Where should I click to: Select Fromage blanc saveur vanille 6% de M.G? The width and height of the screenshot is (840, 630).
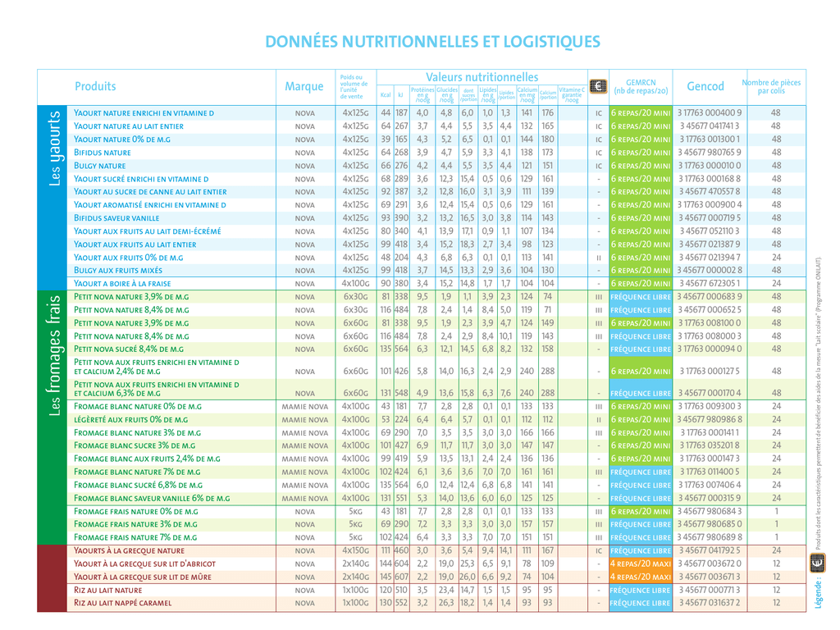coord(152,498)
